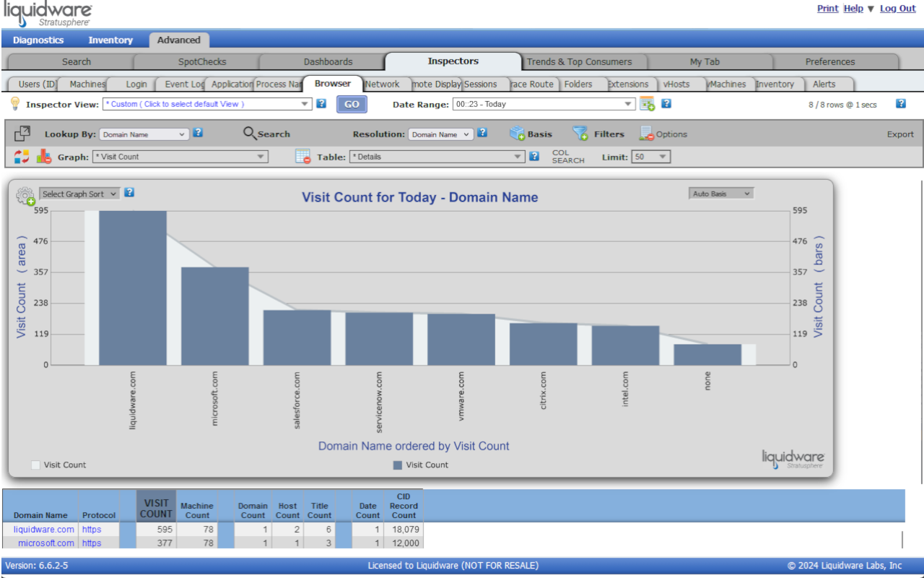Click the Search magnifier icon

pos(250,134)
